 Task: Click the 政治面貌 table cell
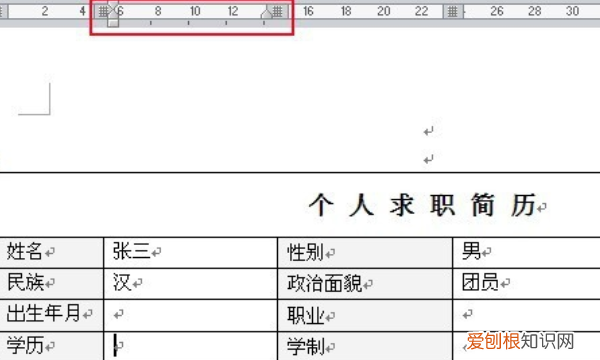[x=365, y=283]
